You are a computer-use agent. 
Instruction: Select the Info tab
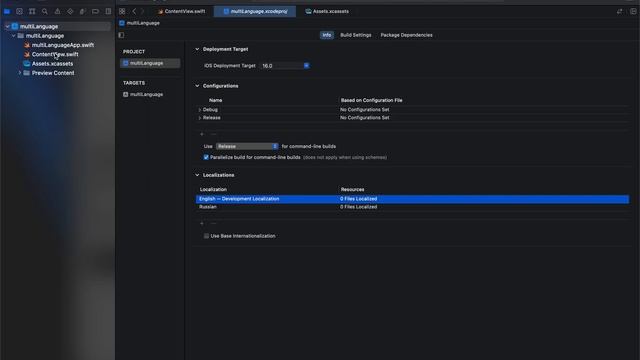click(x=327, y=35)
